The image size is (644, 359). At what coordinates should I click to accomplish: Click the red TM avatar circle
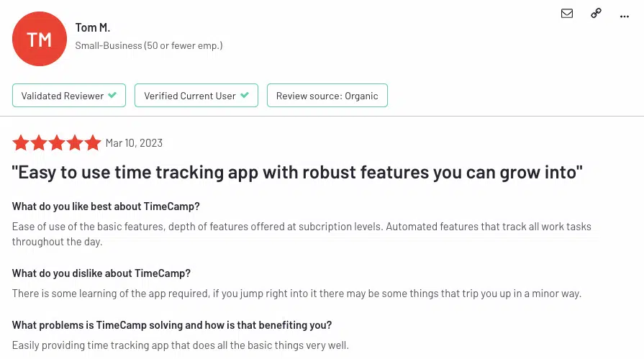(x=40, y=39)
